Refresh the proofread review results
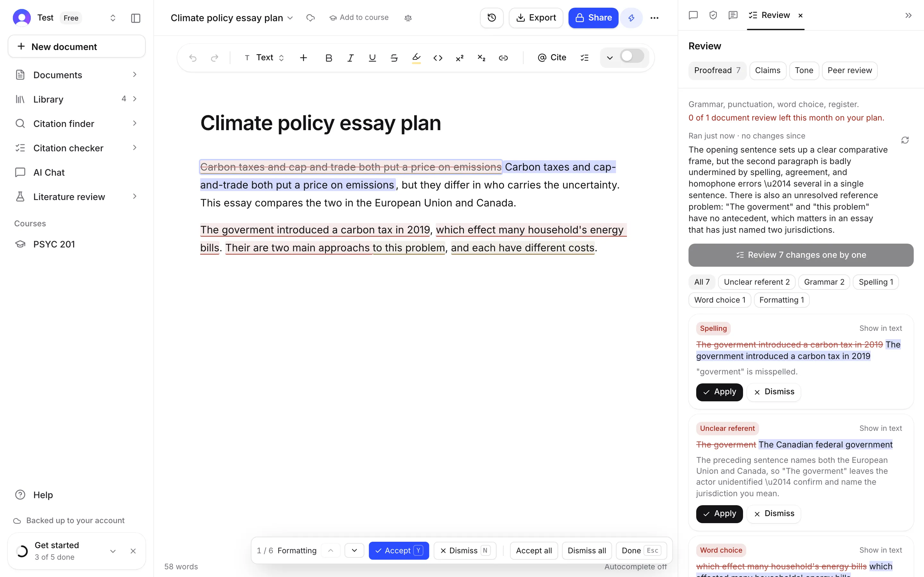The width and height of the screenshot is (924, 577). (x=905, y=140)
